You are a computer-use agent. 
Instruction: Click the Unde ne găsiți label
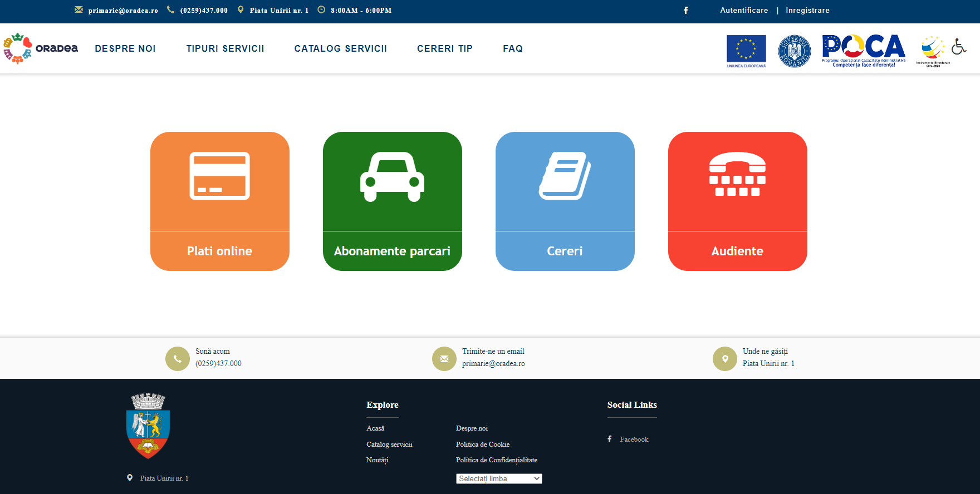click(765, 351)
